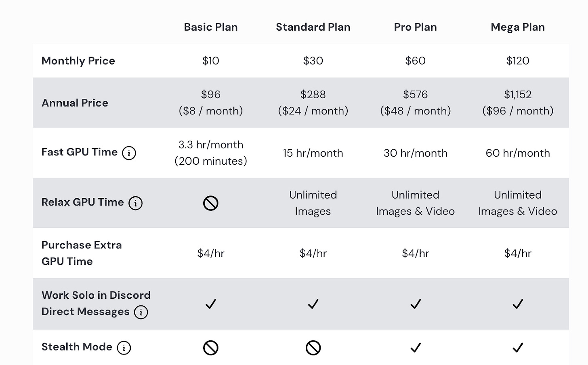The image size is (588, 365).
Task: Click Pro Plan's 30 hr/month cell
Action: click(x=416, y=153)
